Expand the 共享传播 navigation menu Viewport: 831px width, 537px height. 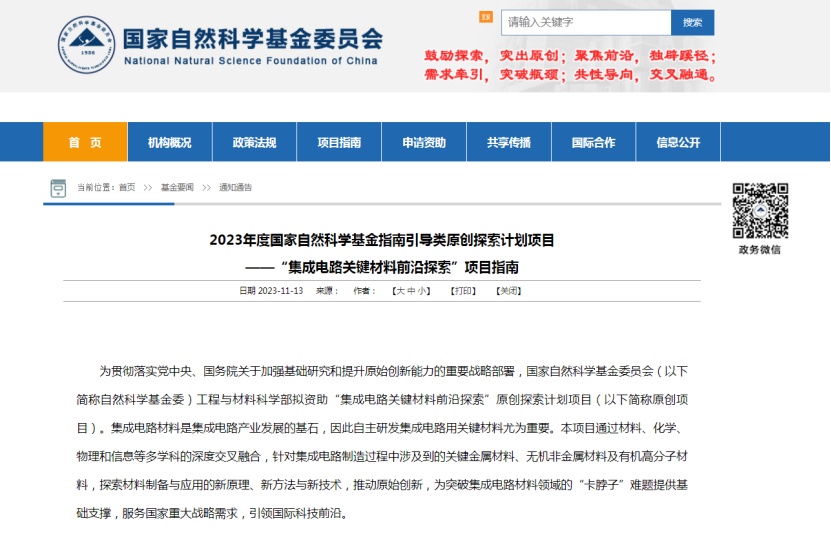[x=509, y=142]
